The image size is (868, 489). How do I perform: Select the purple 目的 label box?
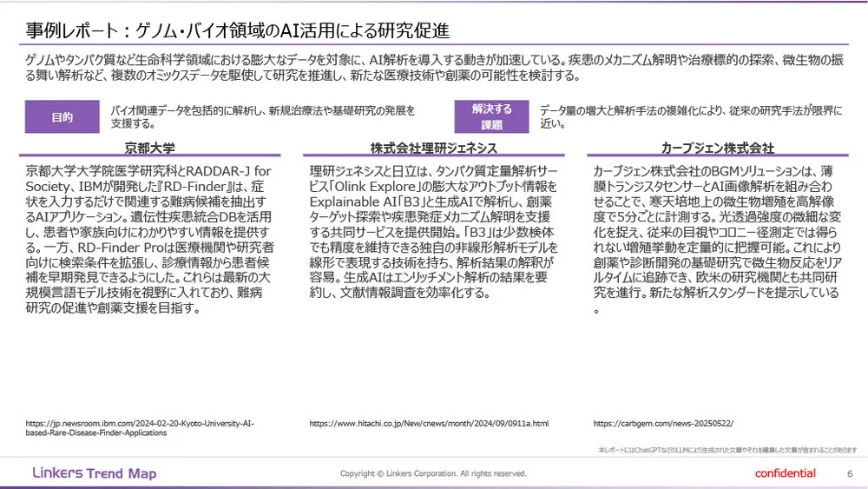click(x=62, y=117)
